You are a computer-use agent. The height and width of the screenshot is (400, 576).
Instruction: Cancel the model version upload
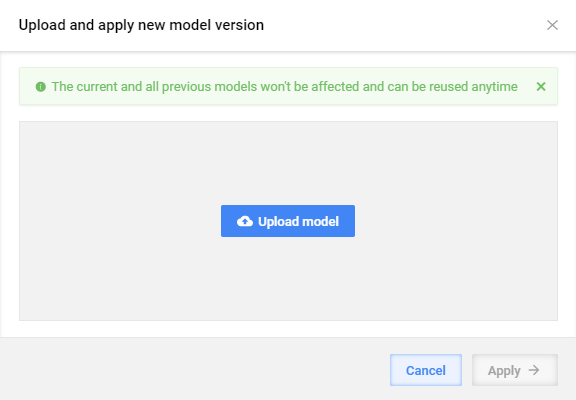coord(426,370)
